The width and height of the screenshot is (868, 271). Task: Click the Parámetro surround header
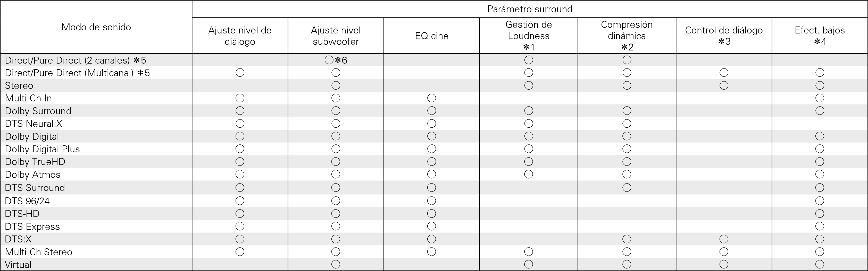(530, 9)
